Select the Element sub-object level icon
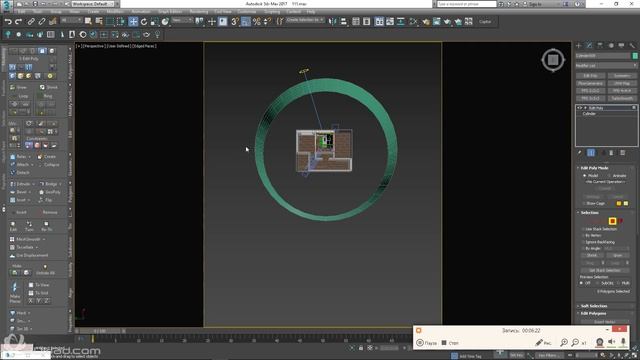 click(620, 221)
